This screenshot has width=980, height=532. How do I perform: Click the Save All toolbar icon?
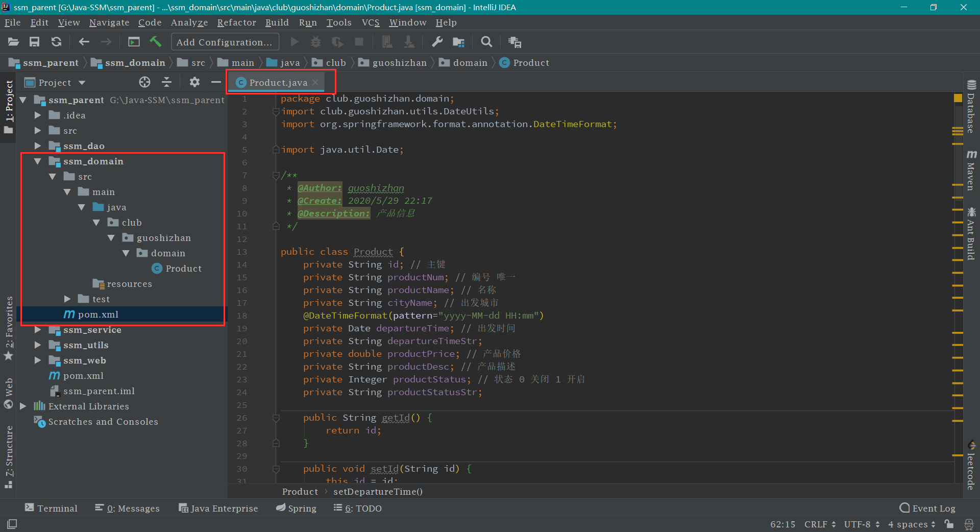(x=34, y=42)
